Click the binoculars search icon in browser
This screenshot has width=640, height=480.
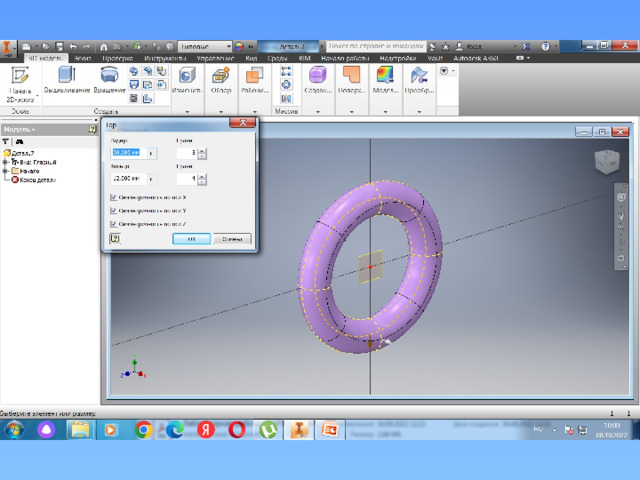[x=18, y=142]
